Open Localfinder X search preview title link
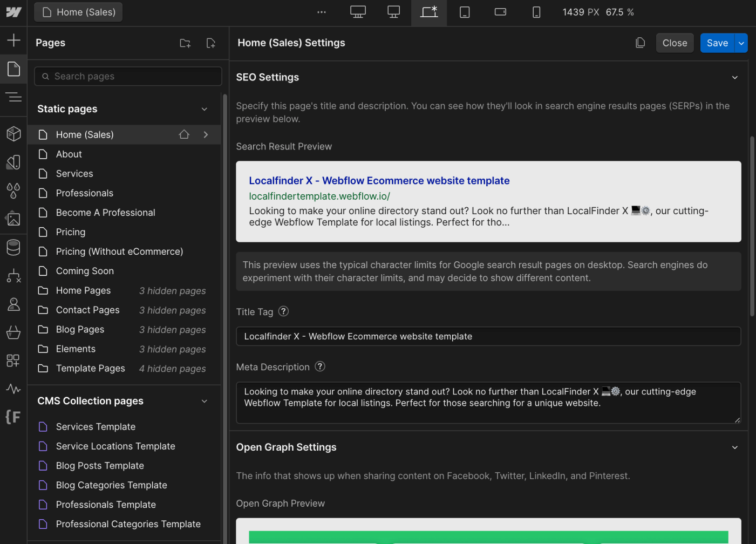The image size is (756, 544). [x=379, y=181]
